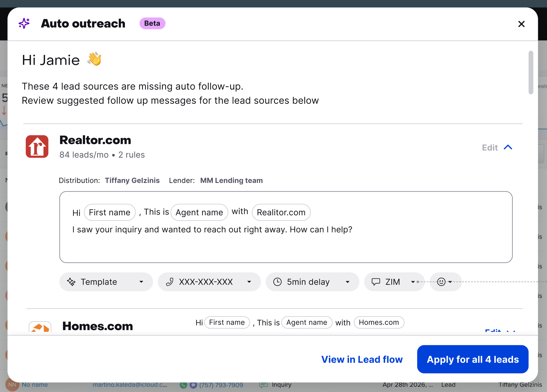Open the emoji smiley picker

445,282
